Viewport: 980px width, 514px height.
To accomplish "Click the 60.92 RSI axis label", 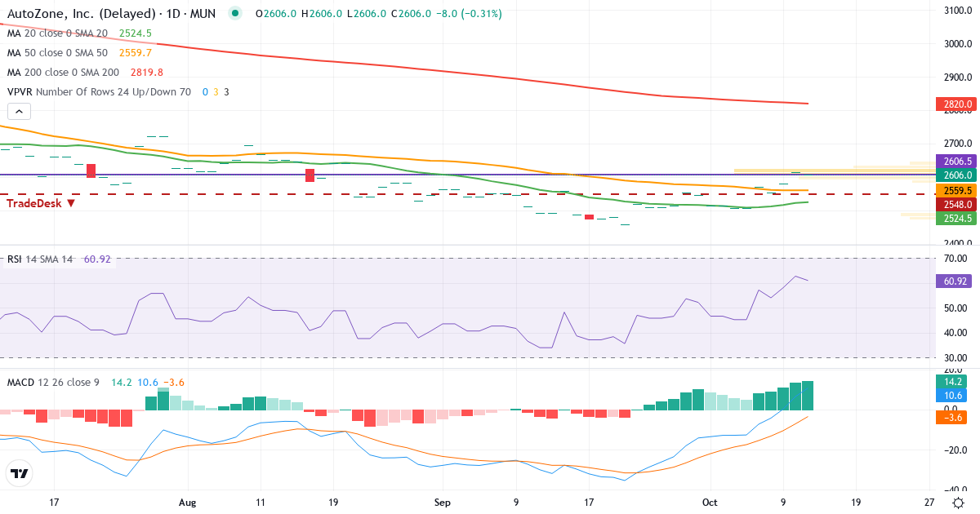I will tap(955, 281).
